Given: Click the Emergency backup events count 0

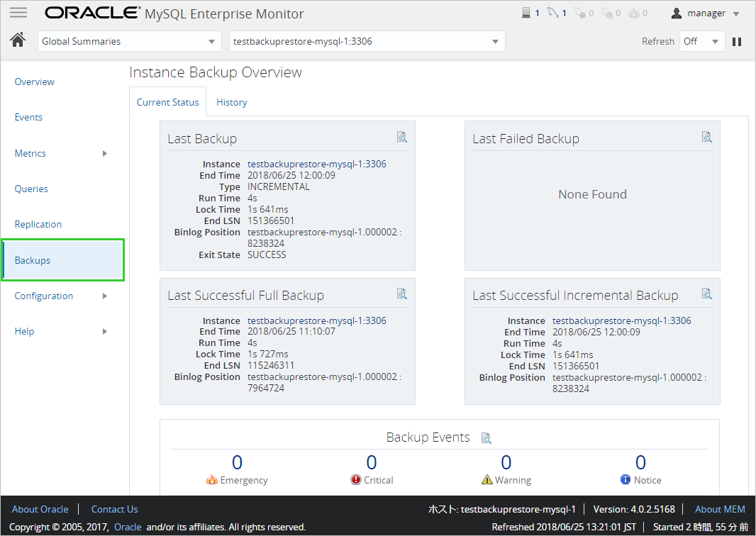Looking at the screenshot, I should click(x=237, y=462).
